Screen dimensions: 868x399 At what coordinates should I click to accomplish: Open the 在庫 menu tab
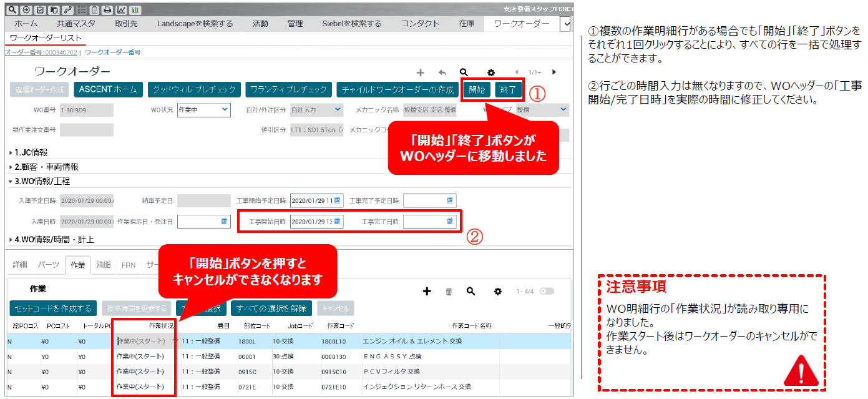(466, 24)
